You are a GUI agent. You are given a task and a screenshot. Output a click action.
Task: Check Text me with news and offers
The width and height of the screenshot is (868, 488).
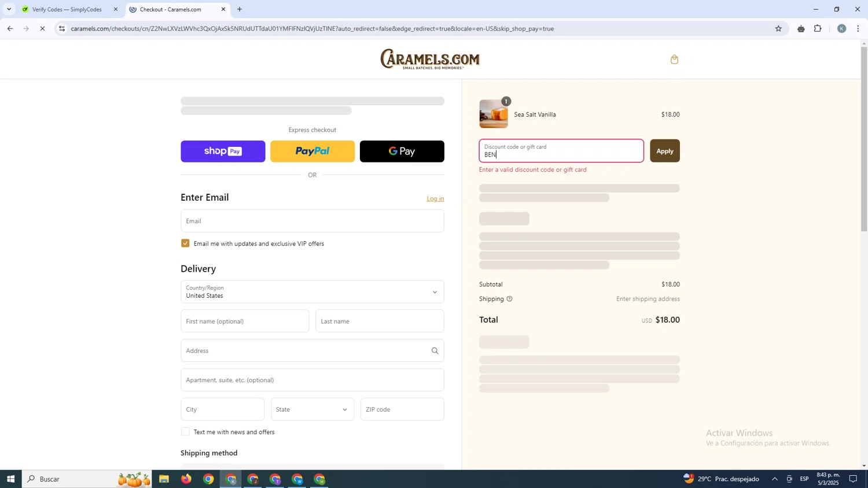[x=185, y=432]
